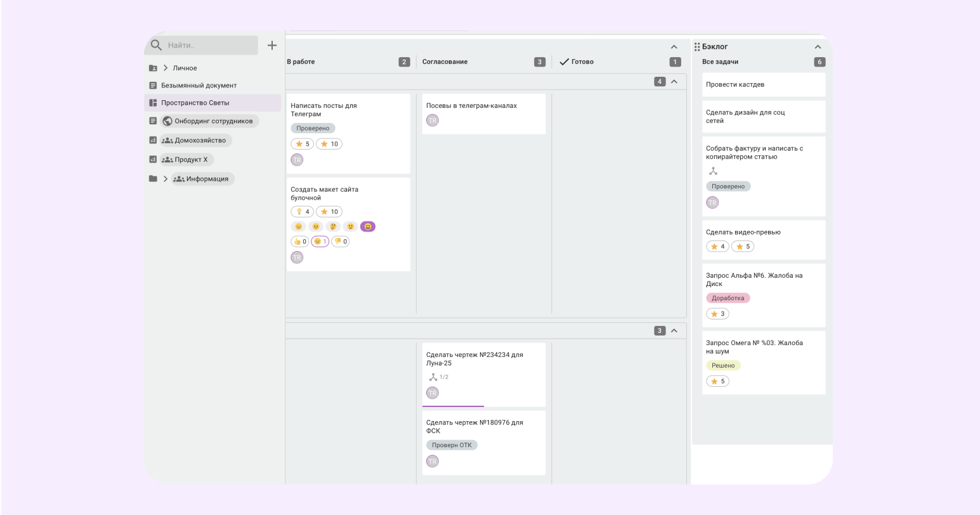
Task: Click TR avatar on Посевы card
Action: pos(433,121)
